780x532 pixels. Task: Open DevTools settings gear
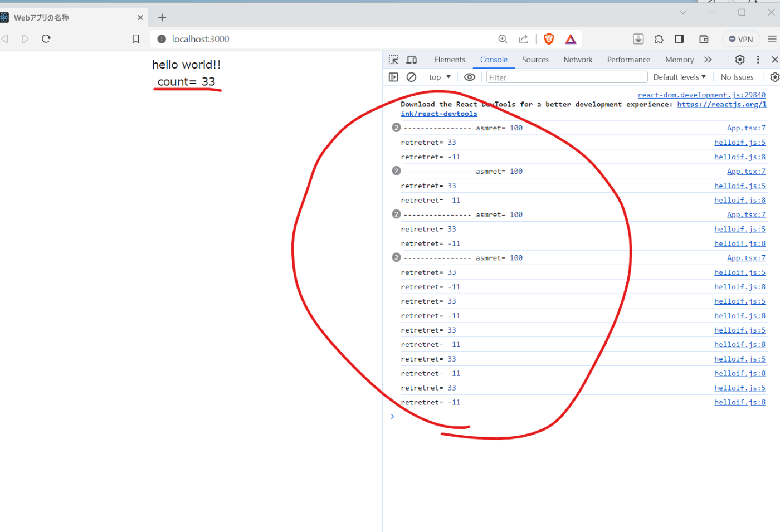pyautogui.click(x=740, y=60)
